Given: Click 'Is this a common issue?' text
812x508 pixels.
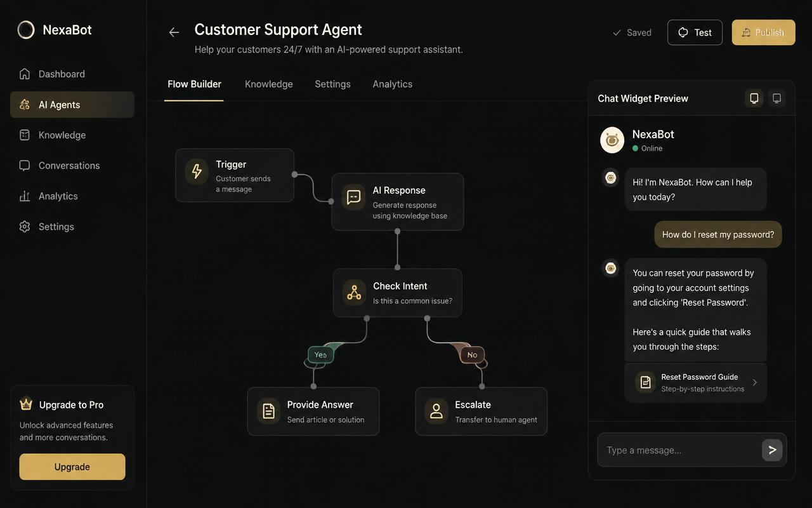Looking at the screenshot, I should pos(412,301).
